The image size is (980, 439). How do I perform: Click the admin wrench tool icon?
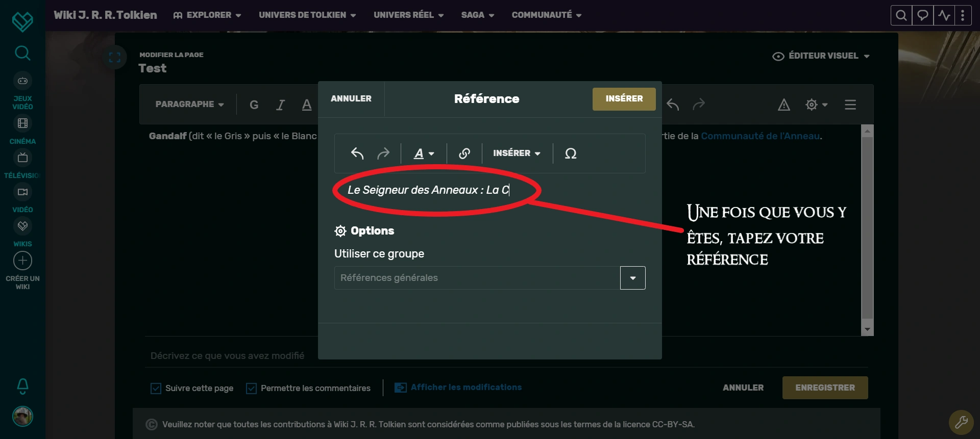[x=961, y=422]
